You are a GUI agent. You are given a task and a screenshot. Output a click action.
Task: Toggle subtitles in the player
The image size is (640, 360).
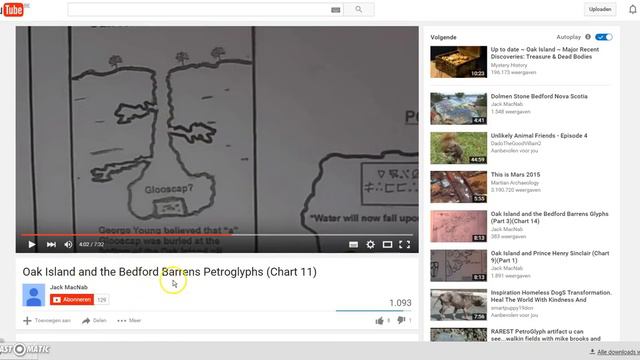353,244
